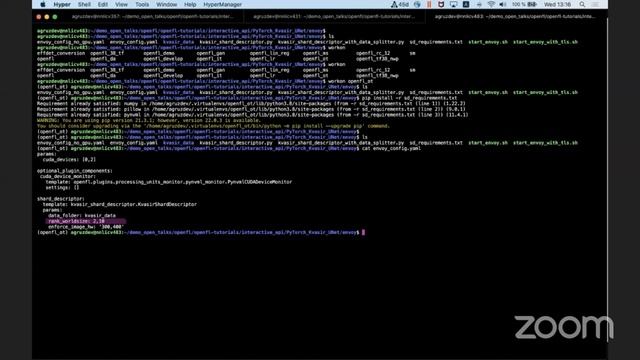Open the Window menu
Image resolution: width=640 pixels, height=360 pixels.
pyautogui.click(x=167, y=4)
